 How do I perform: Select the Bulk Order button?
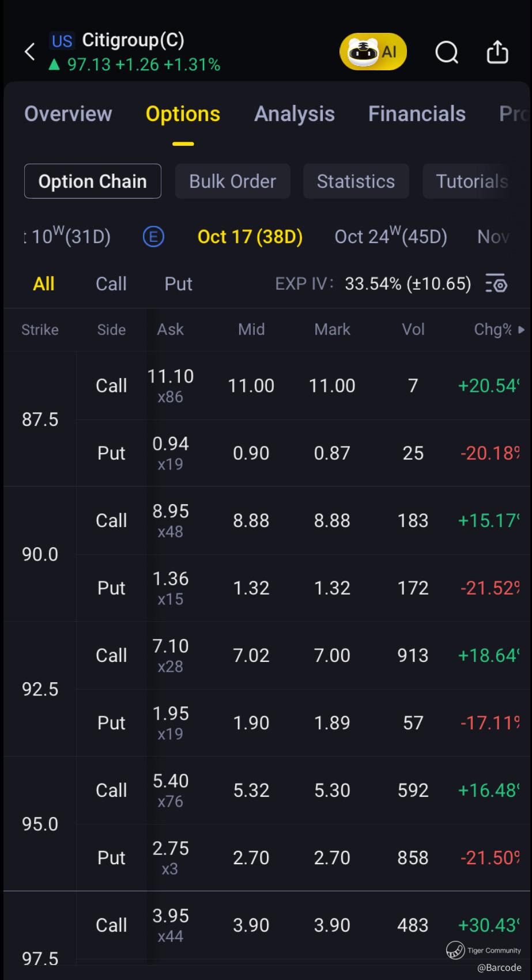click(232, 181)
